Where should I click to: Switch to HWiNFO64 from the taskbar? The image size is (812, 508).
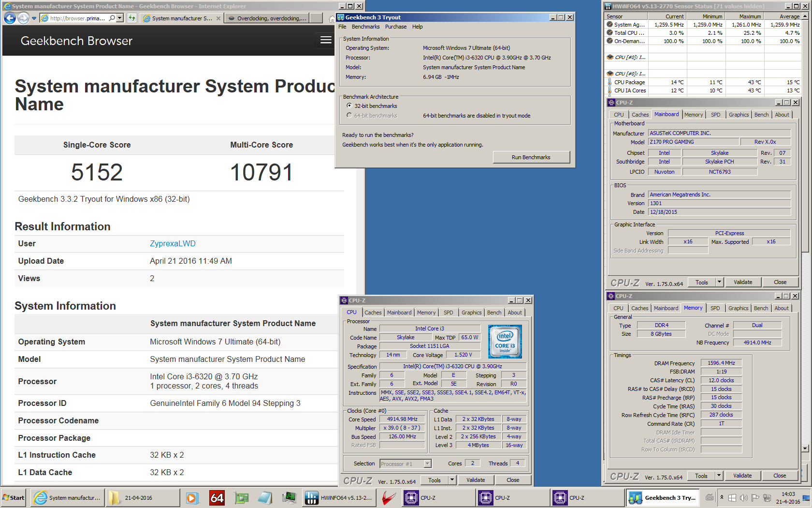(339, 497)
